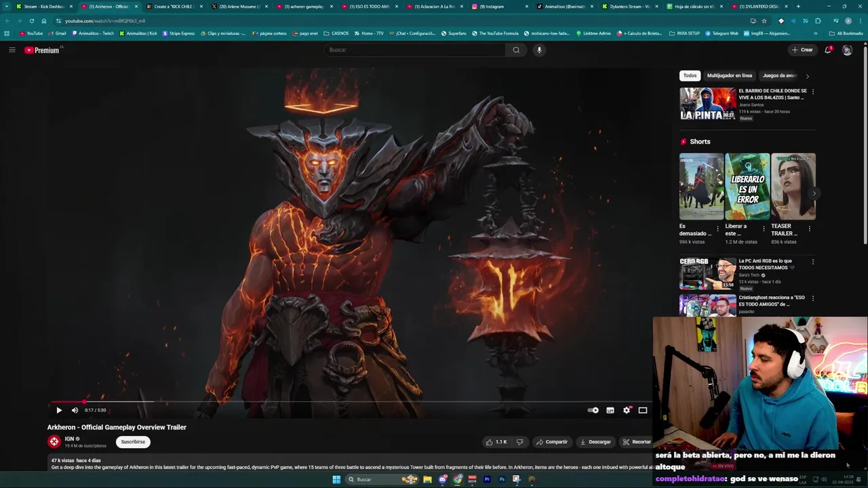Select the Todos filter chip
Image resolution: width=868 pixels, height=488 pixels.
690,75
